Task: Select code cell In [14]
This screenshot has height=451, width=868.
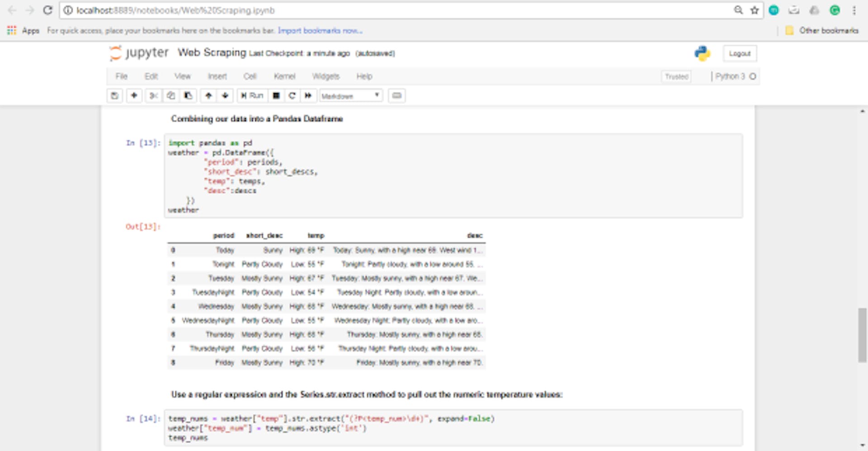Action: click(x=453, y=428)
